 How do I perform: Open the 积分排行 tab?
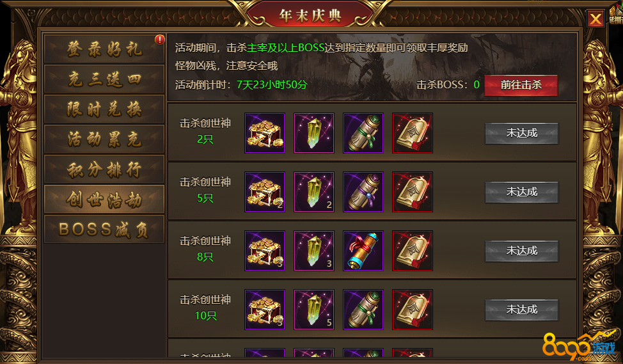(104, 170)
